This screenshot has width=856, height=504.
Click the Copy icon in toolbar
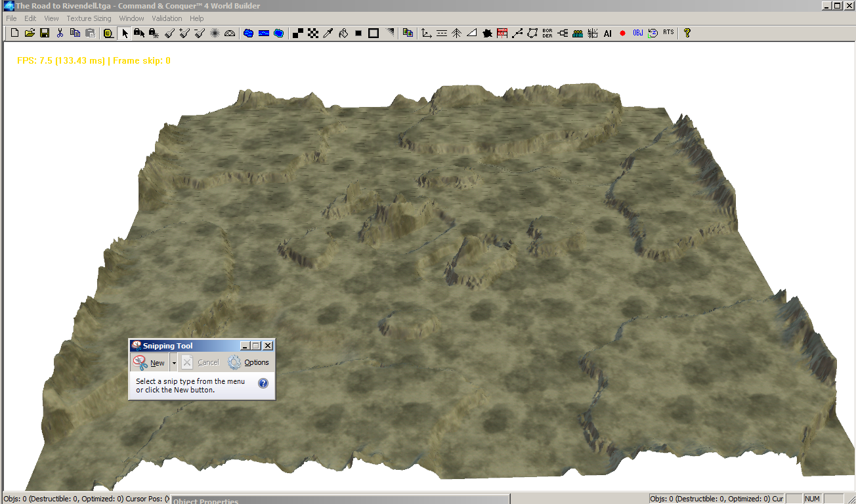[x=75, y=33]
